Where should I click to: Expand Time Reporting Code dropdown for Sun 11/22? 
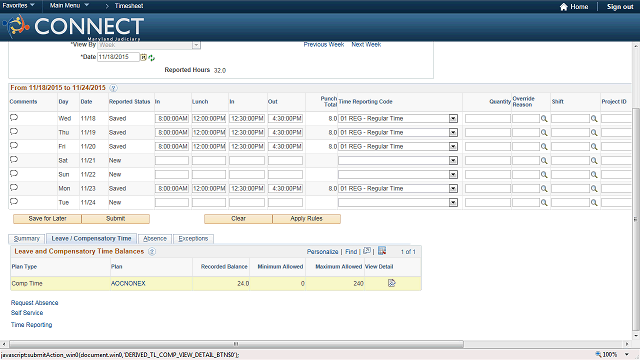(453, 174)
